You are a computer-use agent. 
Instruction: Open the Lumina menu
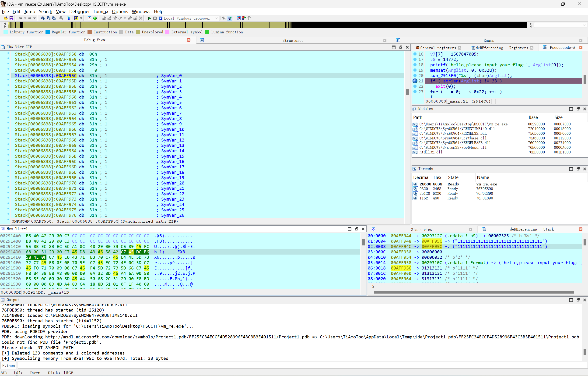point(101,11)
